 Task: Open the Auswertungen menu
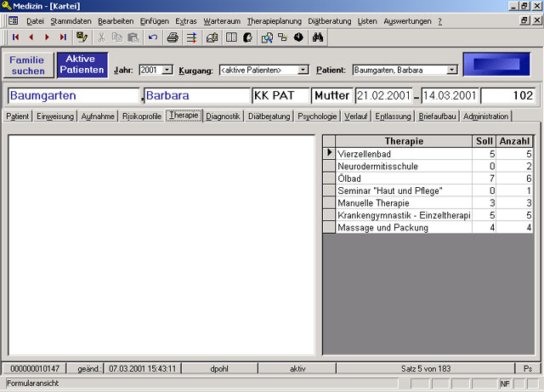click(x=407, y=21)
